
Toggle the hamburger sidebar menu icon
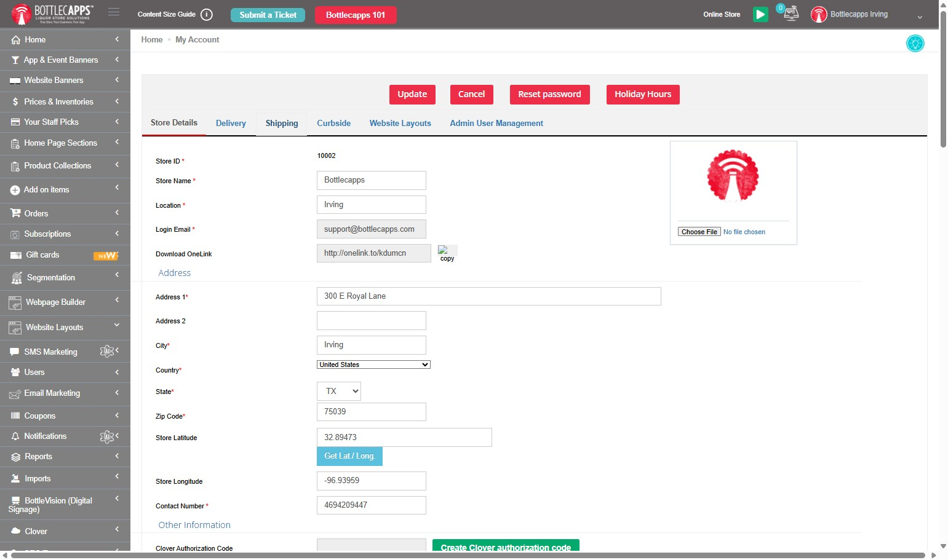click(114, 12)
